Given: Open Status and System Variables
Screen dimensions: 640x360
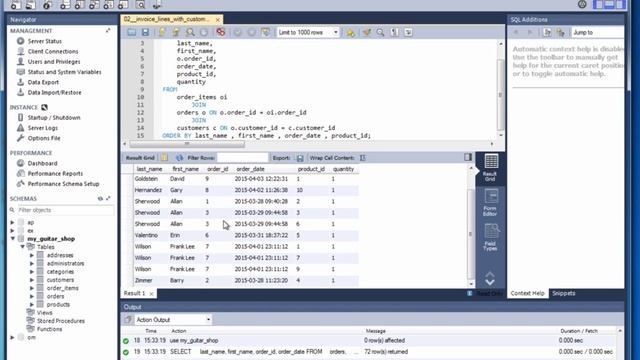Looking at the screenshot, I should point(64,72).
